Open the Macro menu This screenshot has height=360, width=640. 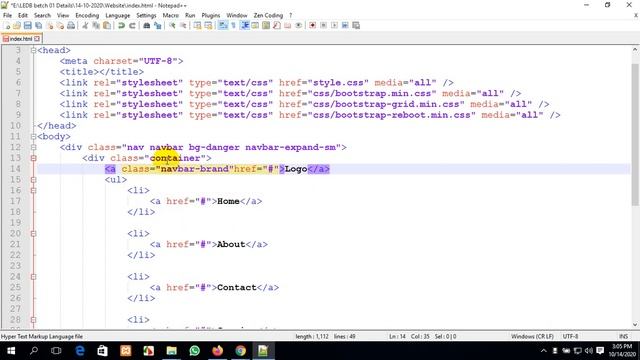(x=171, y=15)
